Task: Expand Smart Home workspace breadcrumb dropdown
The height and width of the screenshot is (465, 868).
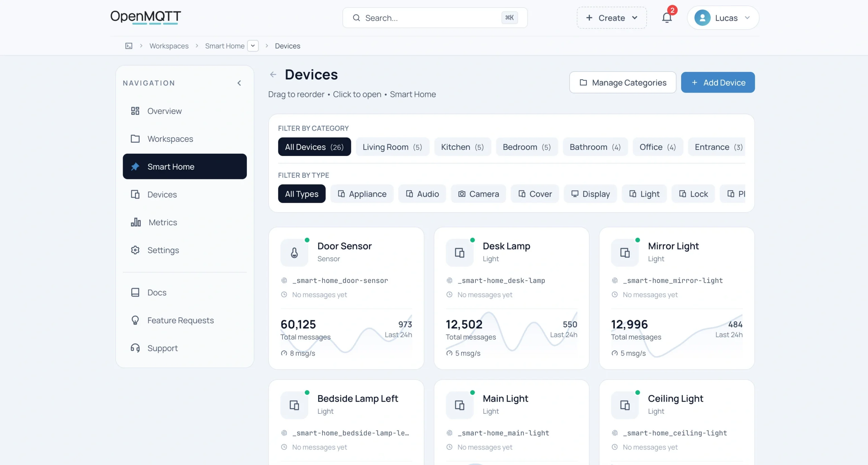Action: [253, 46]
